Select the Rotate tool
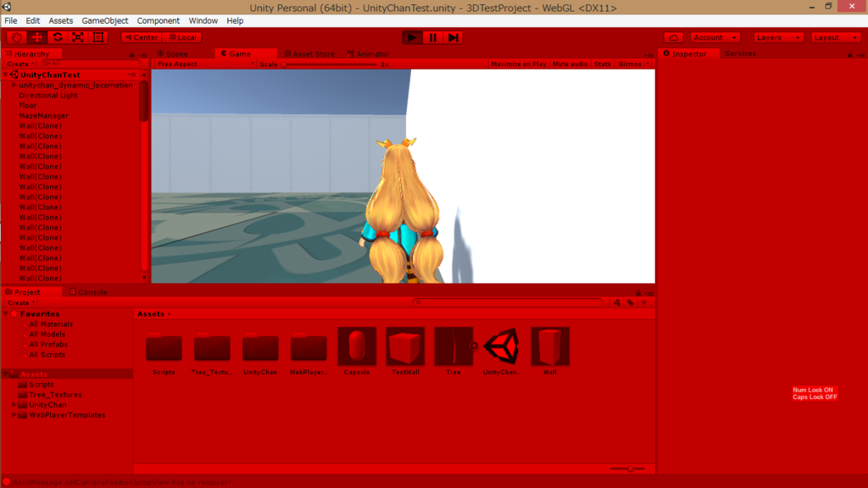This screenshot has height=488, width=868. click(58, 37)
